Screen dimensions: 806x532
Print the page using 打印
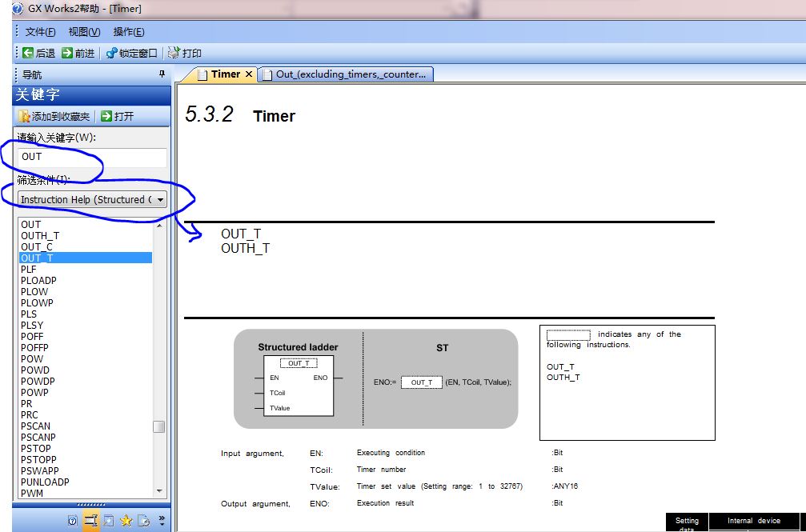185,53
